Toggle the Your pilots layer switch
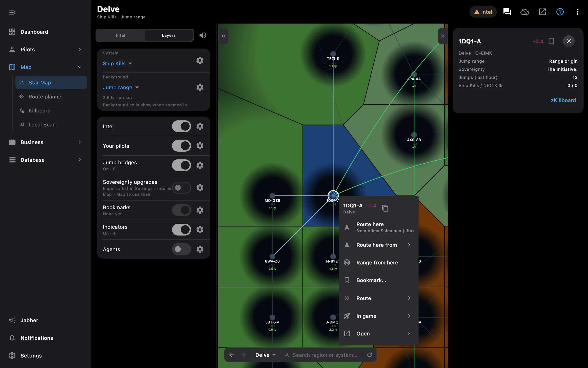The width and height of the screenshot is (588, 368). pyautogui.click(x=181, y=146)
